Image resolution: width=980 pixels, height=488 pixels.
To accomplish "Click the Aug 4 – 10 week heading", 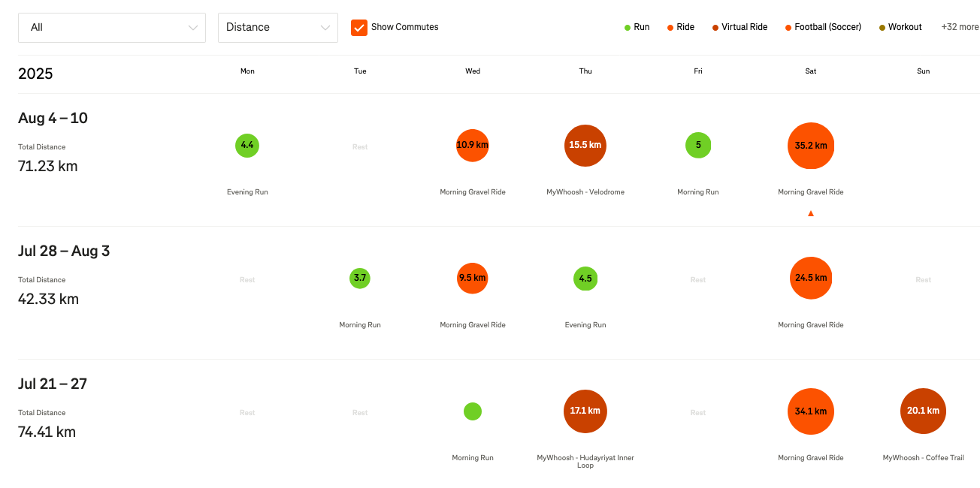I will pos(53,118).
